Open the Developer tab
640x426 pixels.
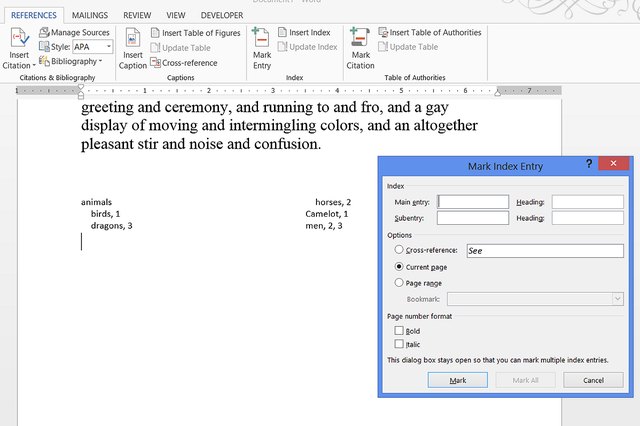222,16
